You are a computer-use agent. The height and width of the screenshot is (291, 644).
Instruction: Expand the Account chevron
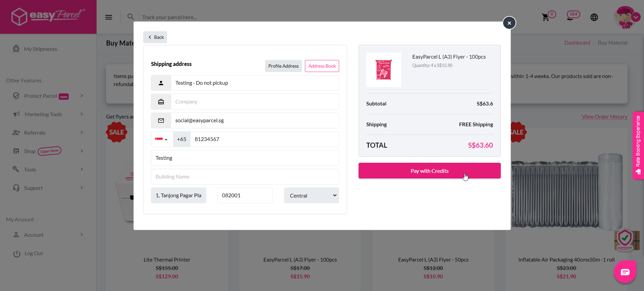coord(82,235)
